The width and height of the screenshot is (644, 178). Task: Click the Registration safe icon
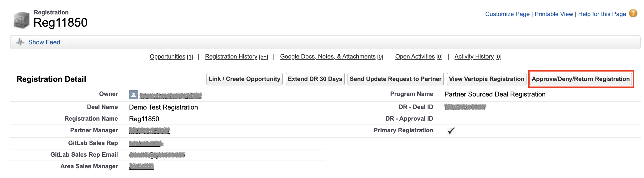pos(21,20)
